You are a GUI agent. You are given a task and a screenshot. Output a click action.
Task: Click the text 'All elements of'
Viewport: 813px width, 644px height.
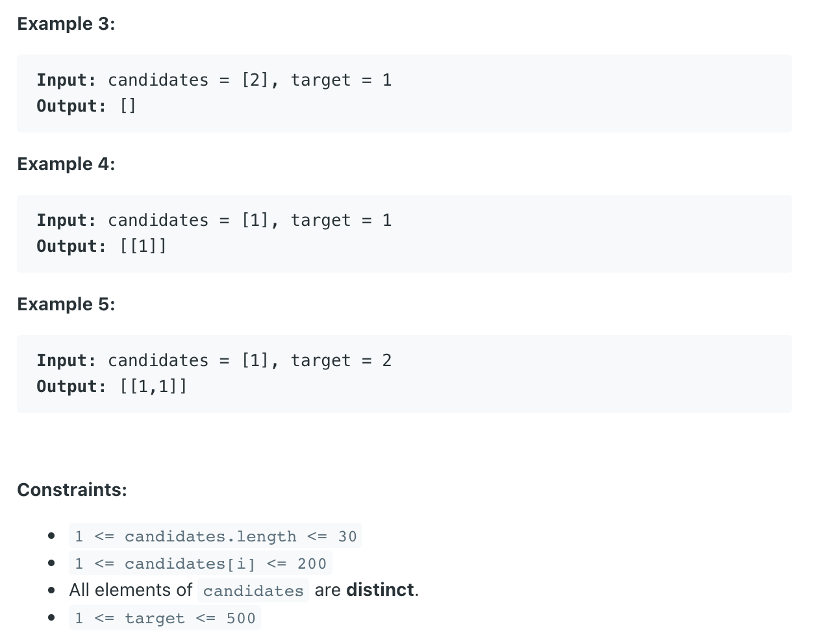[131, 590]
